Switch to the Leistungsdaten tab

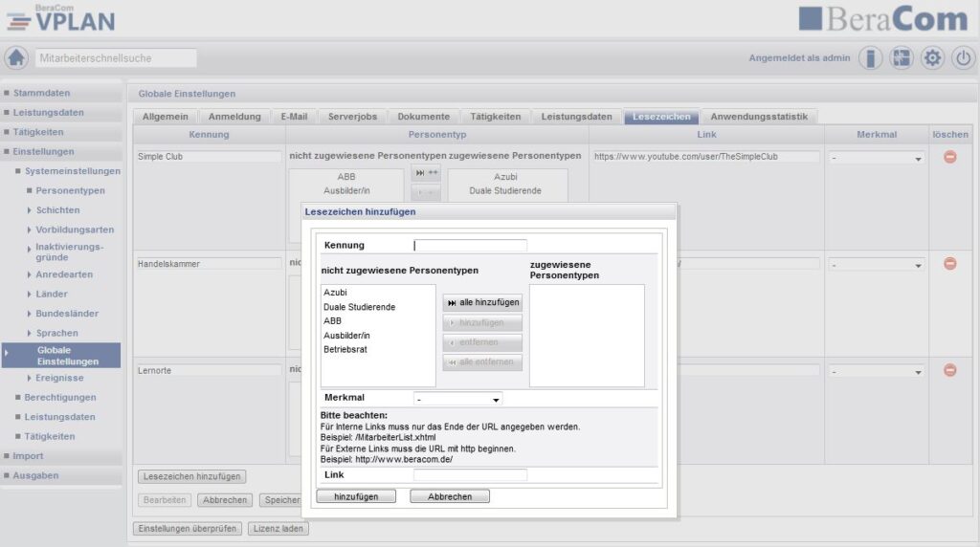pos(576,117)
